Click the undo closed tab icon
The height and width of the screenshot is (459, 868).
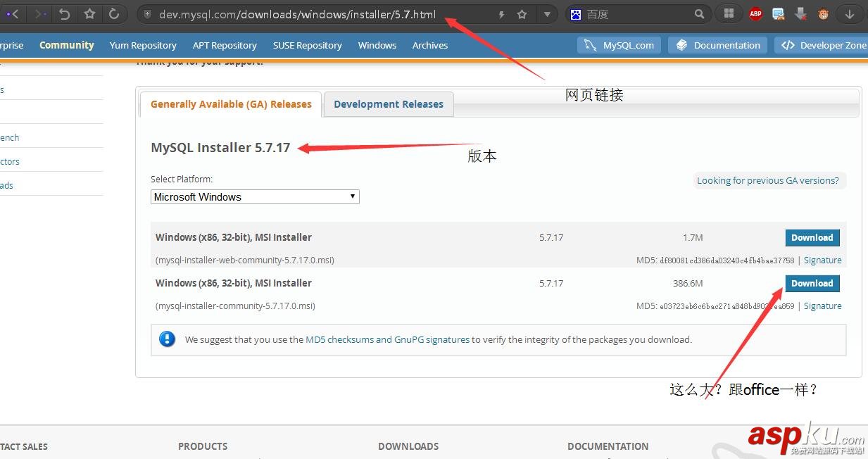click(x=65, y=14)
